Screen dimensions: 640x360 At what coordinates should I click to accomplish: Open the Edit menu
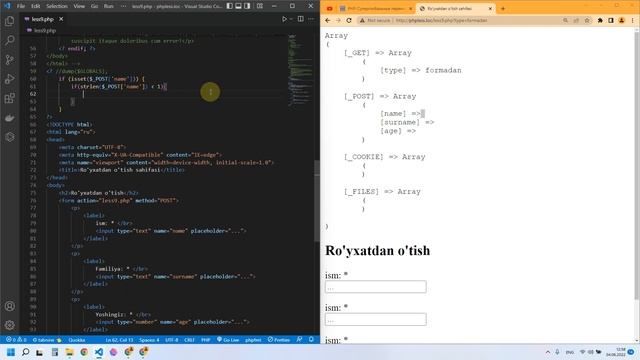36,6
